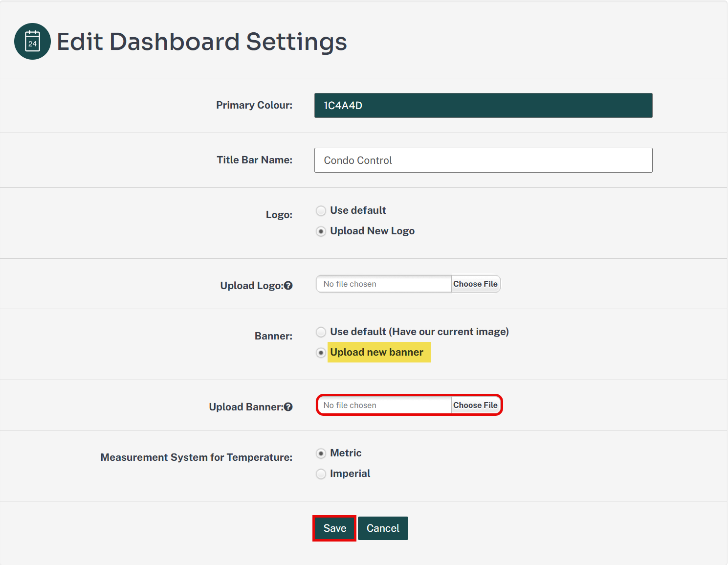728x565 pixels.
Task: Click the 'Title Bar Name:' label
Action: [255, 160]
